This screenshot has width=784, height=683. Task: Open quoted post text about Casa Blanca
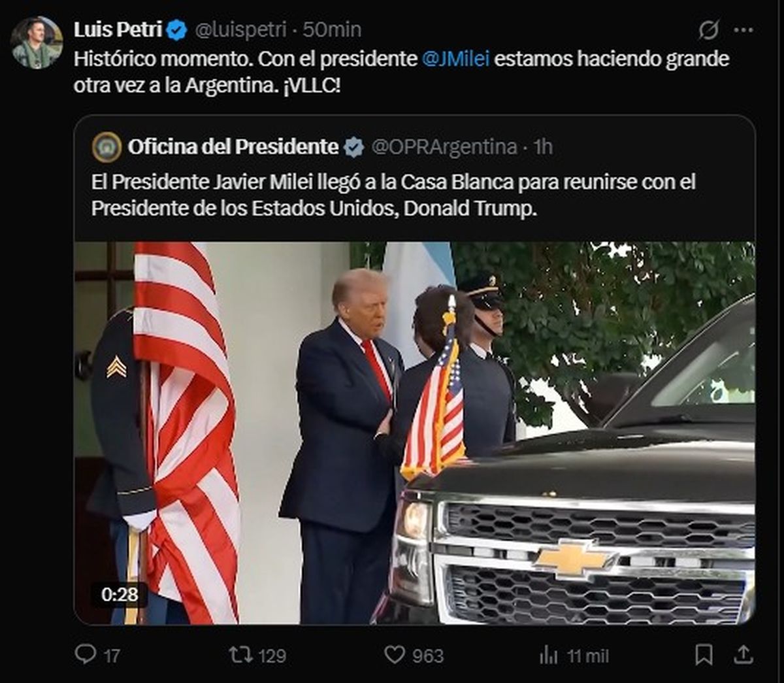[x=393, y=195]
